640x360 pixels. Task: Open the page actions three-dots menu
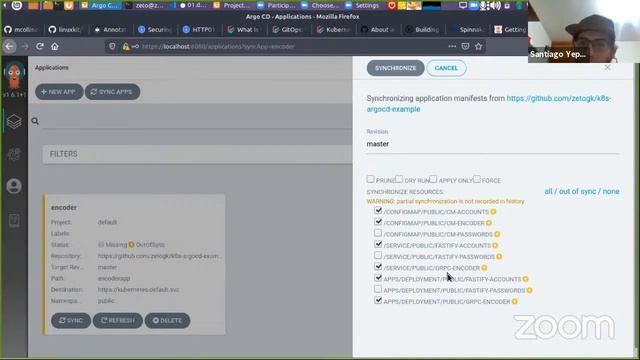[x=452, y=46]
